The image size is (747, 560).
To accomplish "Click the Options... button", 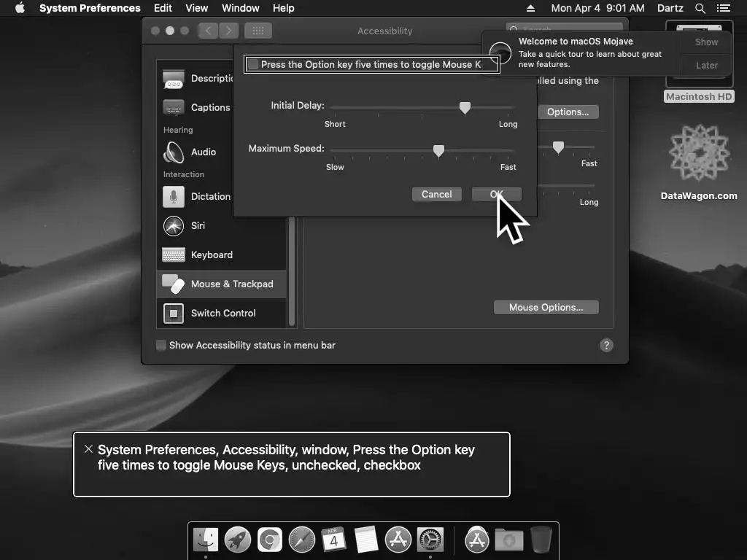I will [568, 112].
